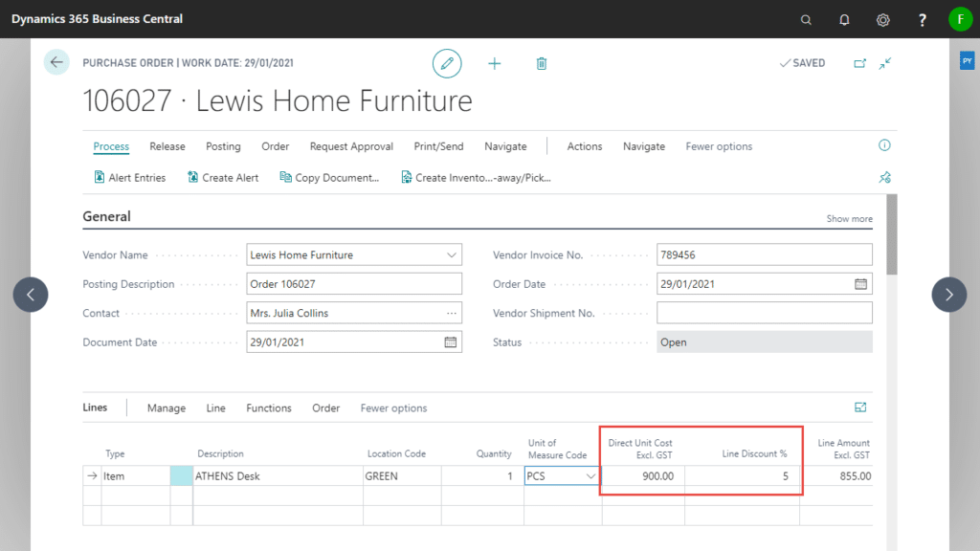Open page in new window icon
This screenshot has width=980, height=551.
point(860,63)
